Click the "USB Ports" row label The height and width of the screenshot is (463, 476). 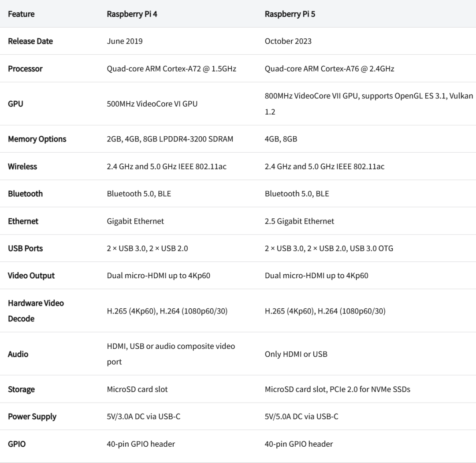[25, 248]
